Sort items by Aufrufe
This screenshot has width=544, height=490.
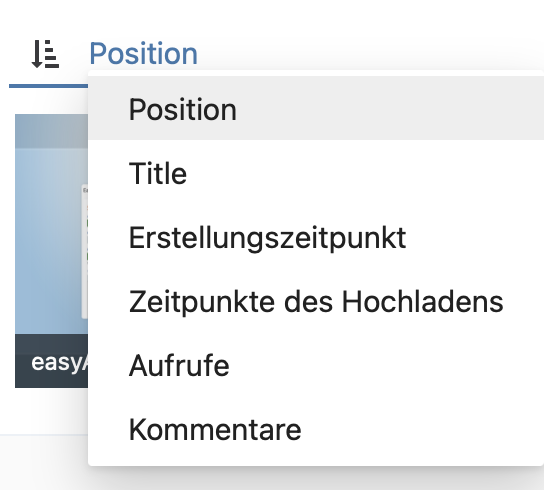tap(316, 365)
